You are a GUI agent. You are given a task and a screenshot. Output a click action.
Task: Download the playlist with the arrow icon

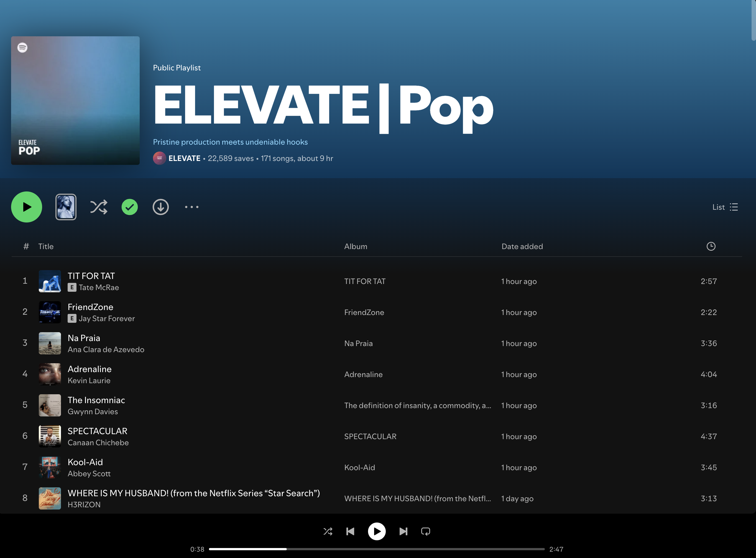[x=161, y=207]
